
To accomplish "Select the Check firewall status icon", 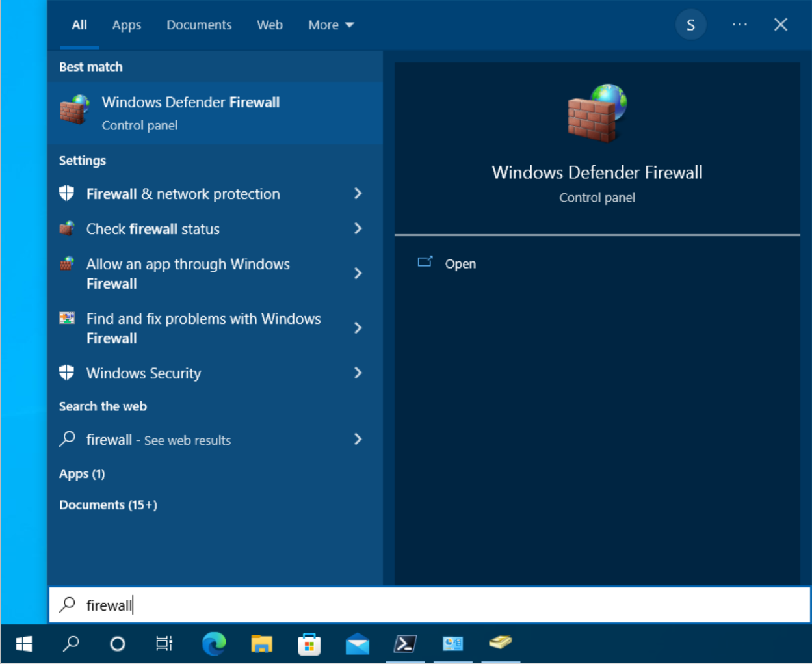I will (66, 228).
